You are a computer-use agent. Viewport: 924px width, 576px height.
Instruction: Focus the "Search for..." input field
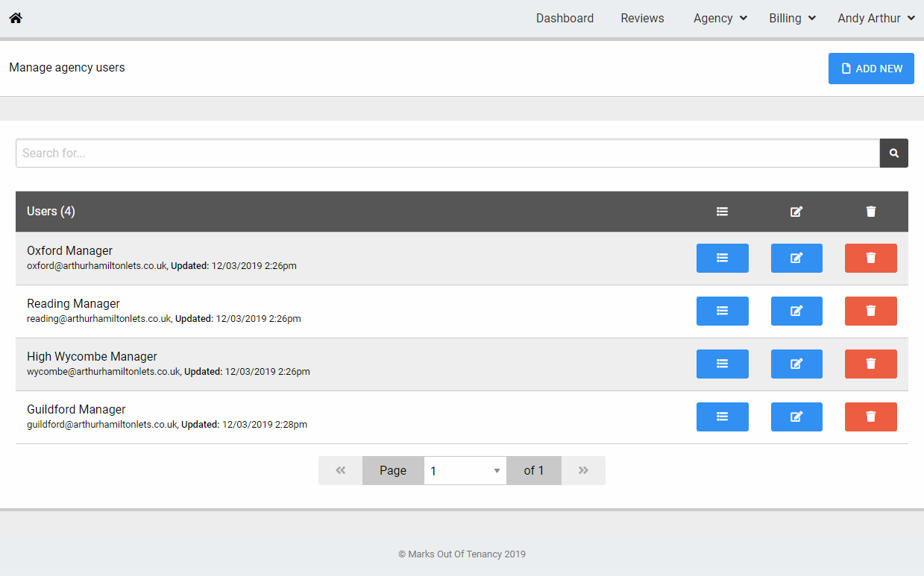(447, 154)
